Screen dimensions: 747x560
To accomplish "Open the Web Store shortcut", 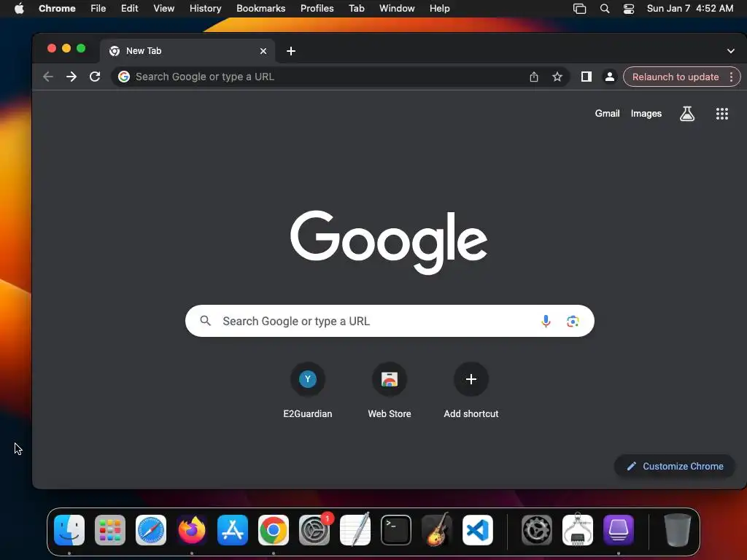I will [x=390, y=391].
